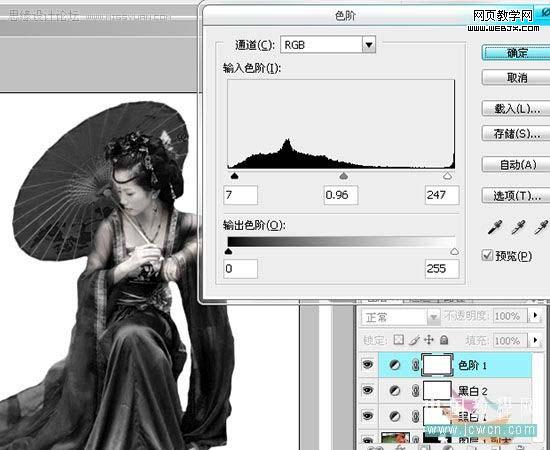Click adjustment icon of 色阶 1 layer

[x=395, y=365]
